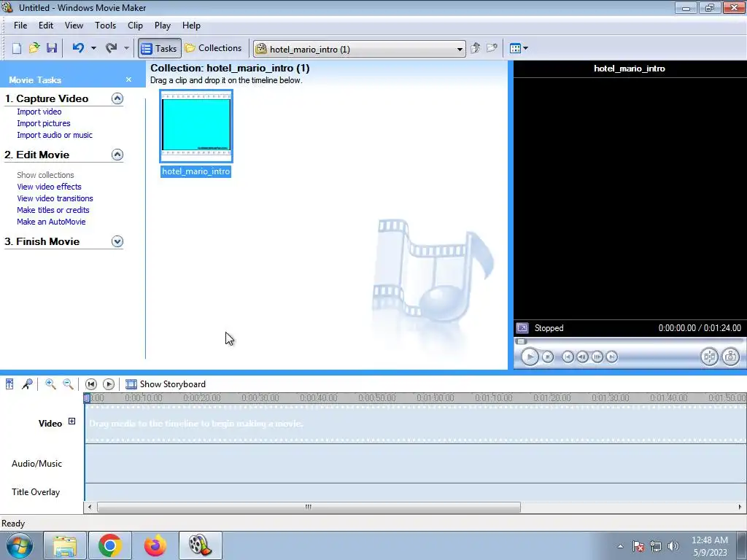Collapse the Edit Movie section
Image resolution: width=747 pixels, height=560 pixels.
pyautogui.click(x=117, y=155)
